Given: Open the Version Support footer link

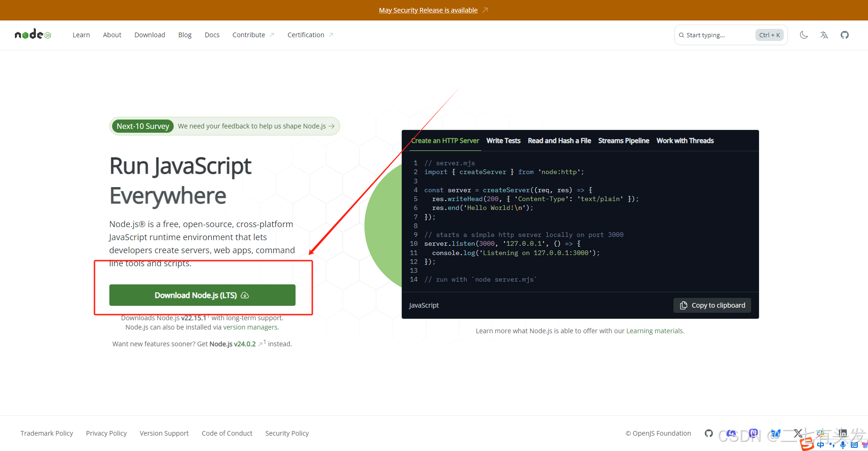Looking at the screenshot, I should coord(164,433).
